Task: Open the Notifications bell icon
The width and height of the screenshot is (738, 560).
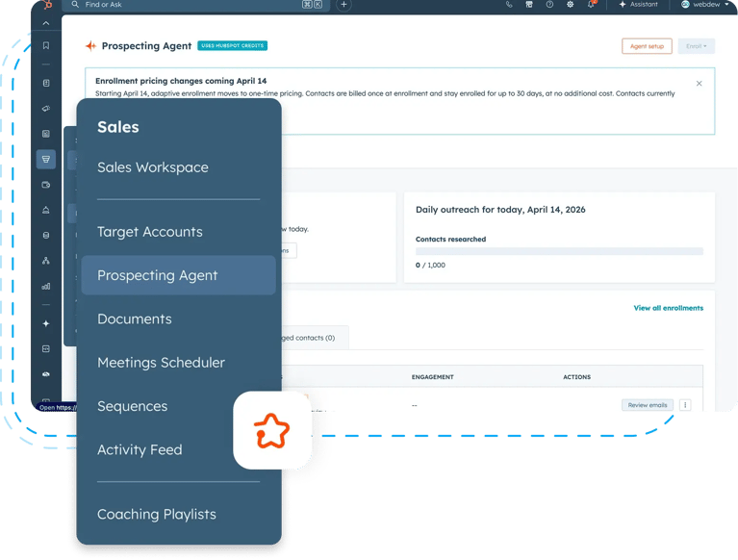Action: pyautogui.click(x=591, y=5)
